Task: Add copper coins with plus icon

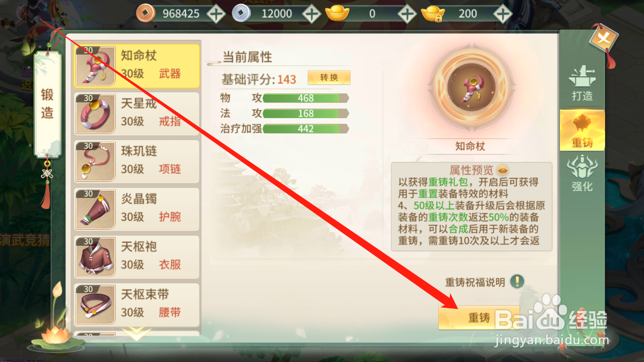Action: click(x=216, y=14)
